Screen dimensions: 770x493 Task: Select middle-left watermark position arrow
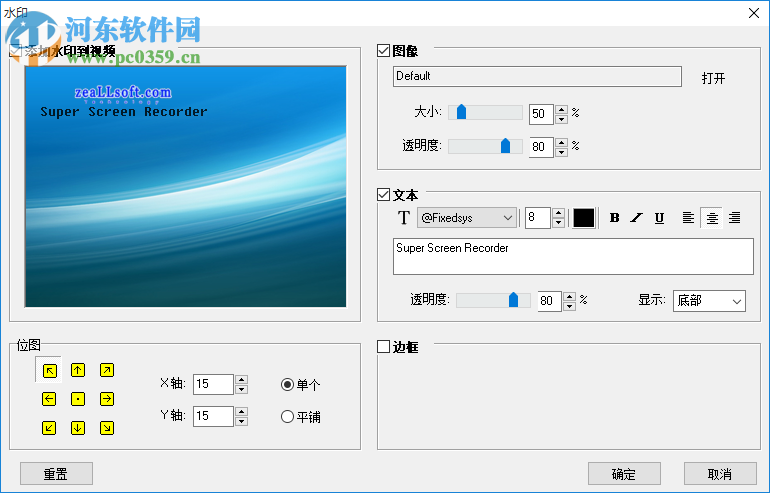pos(49,399)
